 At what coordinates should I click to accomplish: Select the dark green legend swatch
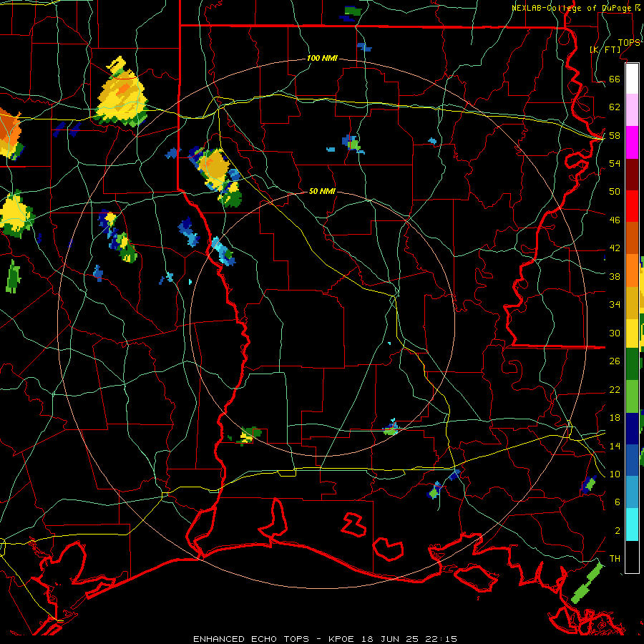pos(632,364)
